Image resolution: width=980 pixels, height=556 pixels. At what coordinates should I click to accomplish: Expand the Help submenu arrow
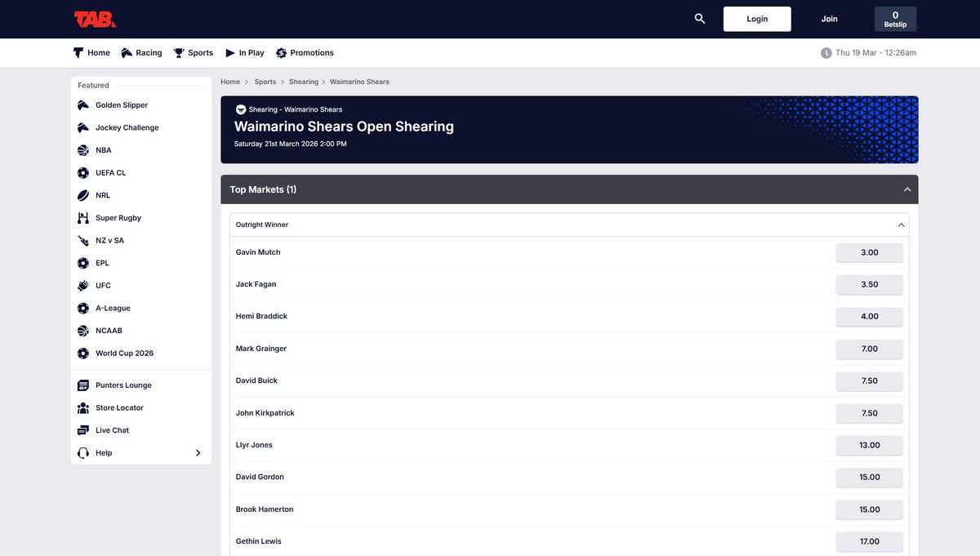198,453
